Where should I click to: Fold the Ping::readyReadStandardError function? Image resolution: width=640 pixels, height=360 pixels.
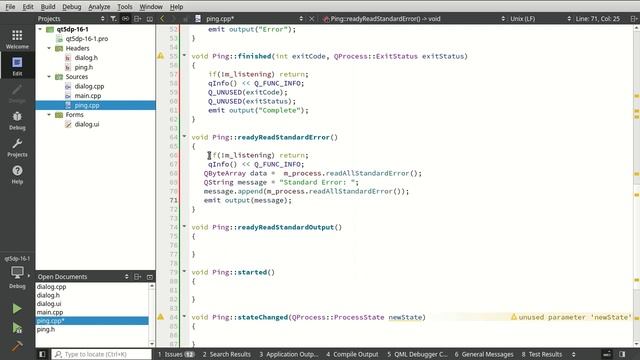tap(184, 136)
